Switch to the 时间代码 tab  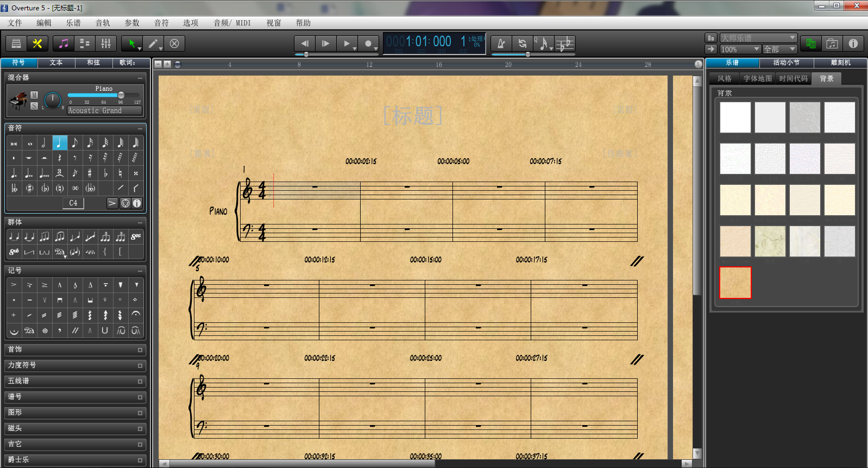coord(793,79)
